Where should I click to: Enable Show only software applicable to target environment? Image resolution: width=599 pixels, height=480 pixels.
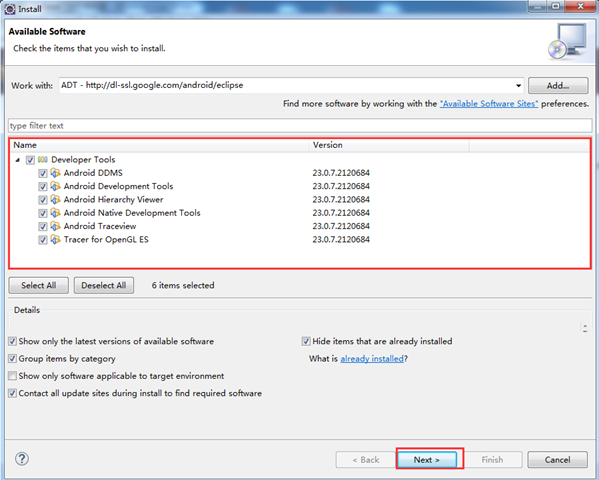[13, 376]
